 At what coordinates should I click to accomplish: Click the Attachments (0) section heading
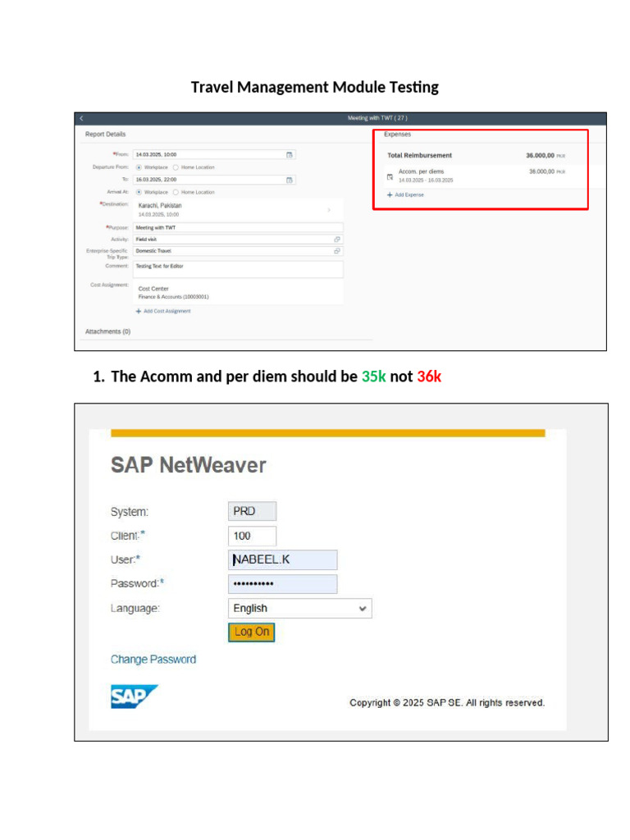[x=107, y=332]
